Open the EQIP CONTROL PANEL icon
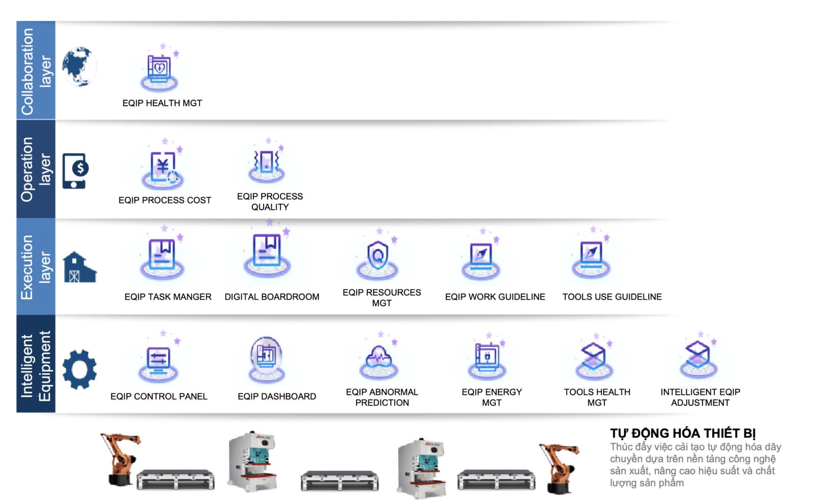Viewport: 814px width, 504px height. tap(158, 361)
